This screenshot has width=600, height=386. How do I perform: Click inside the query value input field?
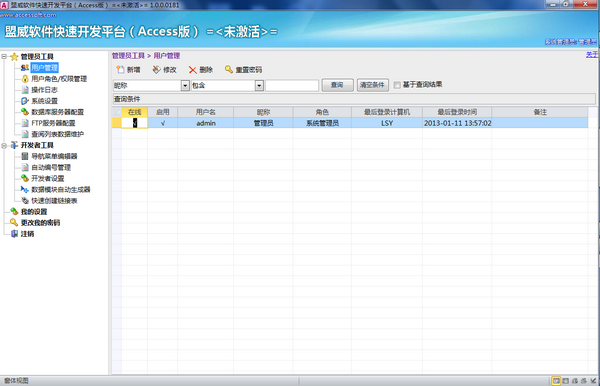(292, 85)
